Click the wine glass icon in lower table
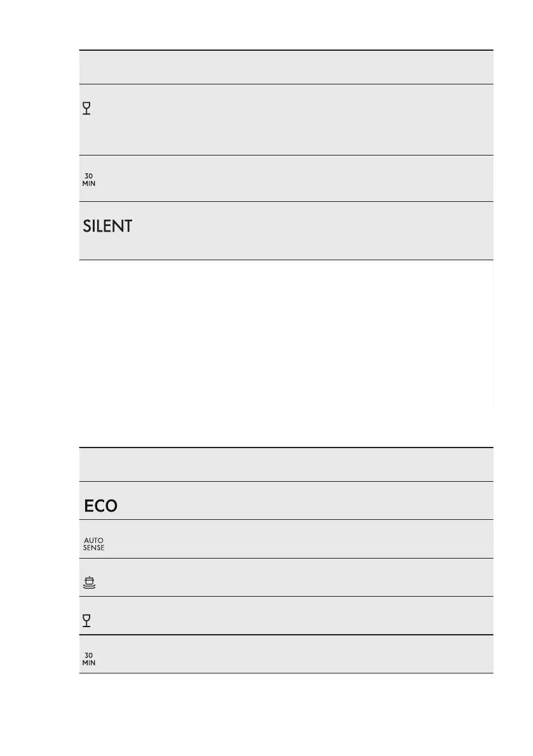Screen dimensions: 533x756 pos(87,621)
